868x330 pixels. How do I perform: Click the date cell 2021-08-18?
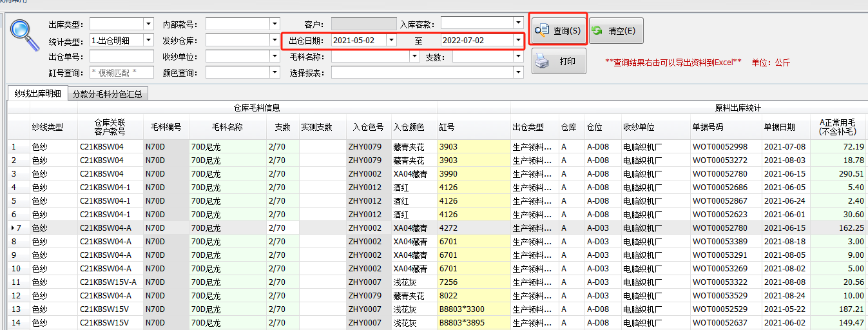785,242
